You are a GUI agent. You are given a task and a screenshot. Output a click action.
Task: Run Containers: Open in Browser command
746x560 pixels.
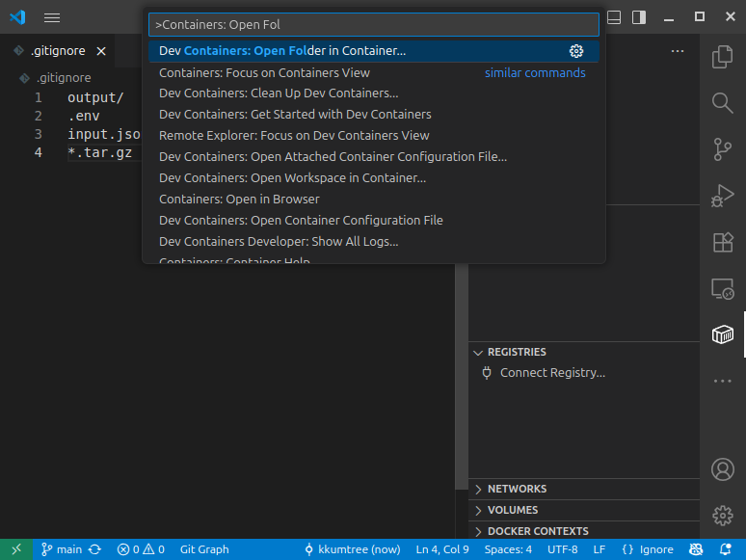(x=373, y=199)
